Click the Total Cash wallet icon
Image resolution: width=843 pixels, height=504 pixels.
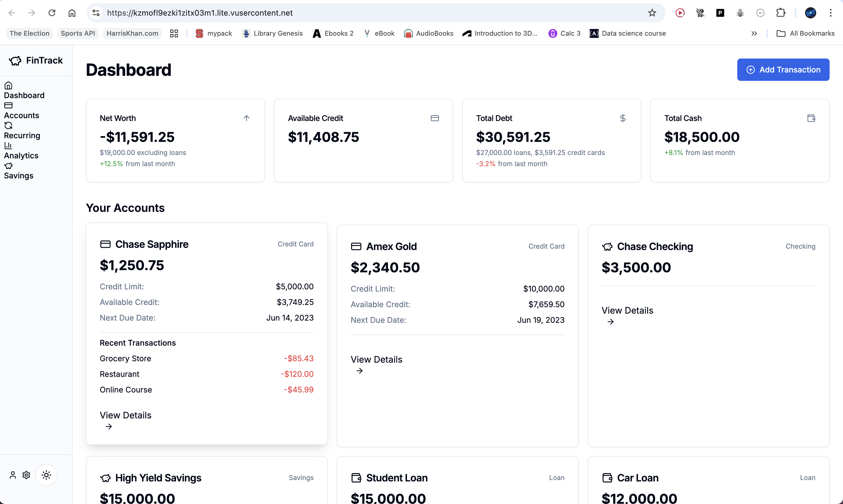[811, 118]
